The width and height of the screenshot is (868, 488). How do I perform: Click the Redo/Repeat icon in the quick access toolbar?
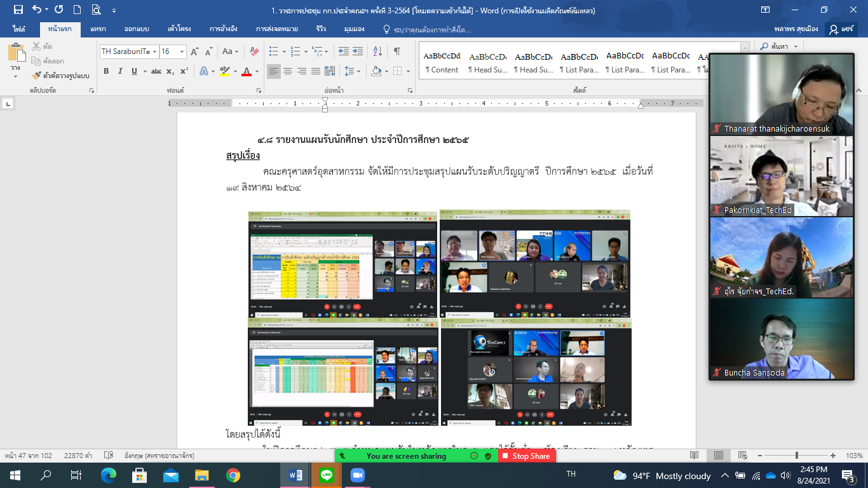(58, 10)
